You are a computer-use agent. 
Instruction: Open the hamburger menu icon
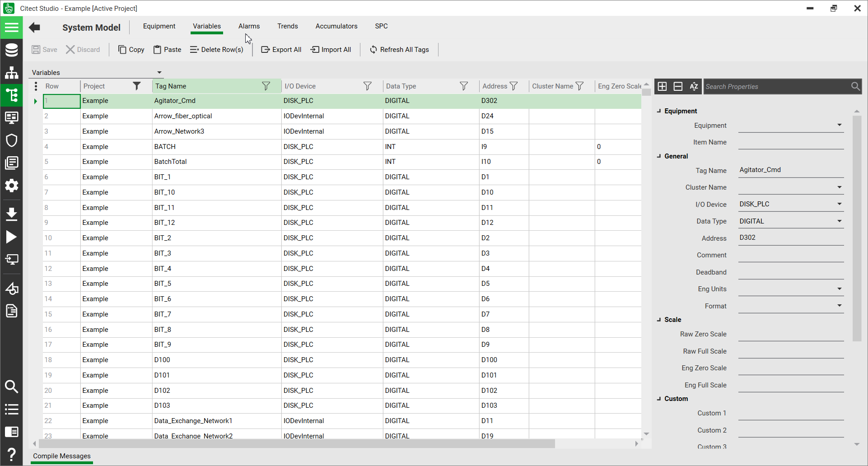[x=11, y=28]
